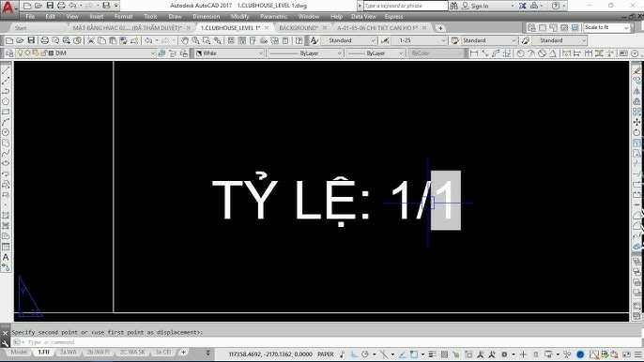Image resolution: width=644 pixels, height=362 pixels.
Task: Click the Save icon in standard toolbar
Action: (31, 40)
